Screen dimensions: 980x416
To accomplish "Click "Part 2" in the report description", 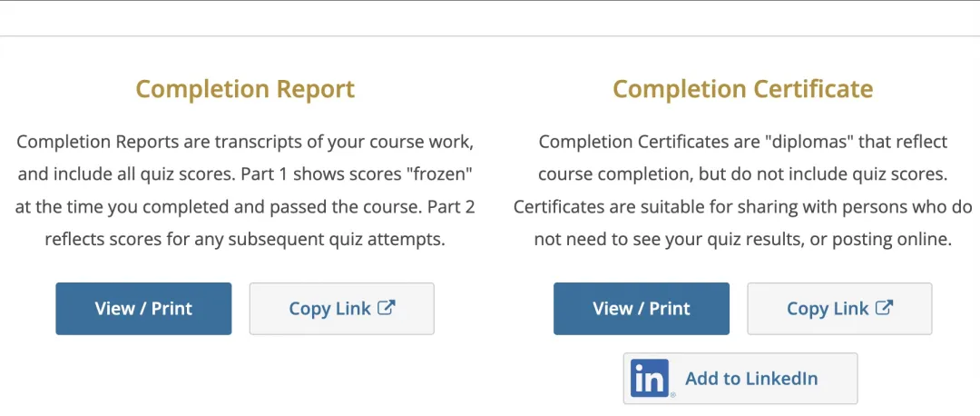I will (x=451, y=207).
